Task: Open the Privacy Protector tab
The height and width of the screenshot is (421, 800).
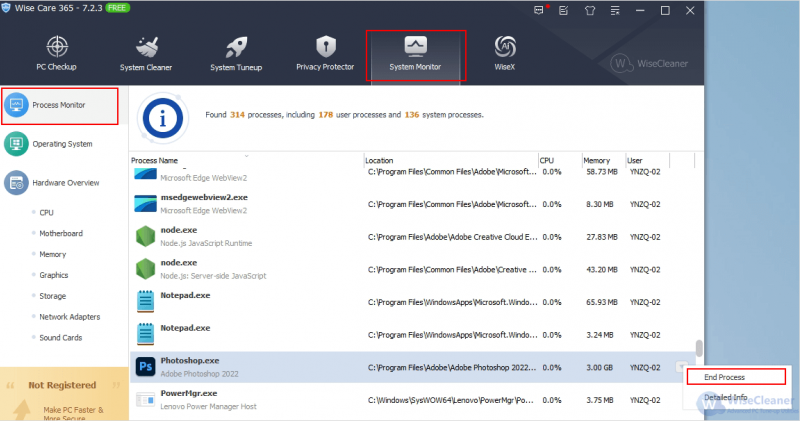Action: tap(325, 54)
